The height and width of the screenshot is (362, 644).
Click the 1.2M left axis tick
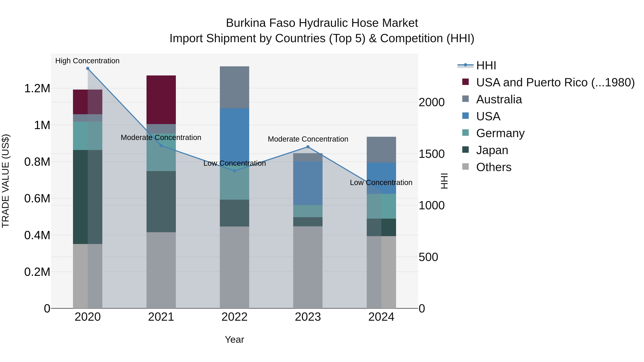coord(37,89)
